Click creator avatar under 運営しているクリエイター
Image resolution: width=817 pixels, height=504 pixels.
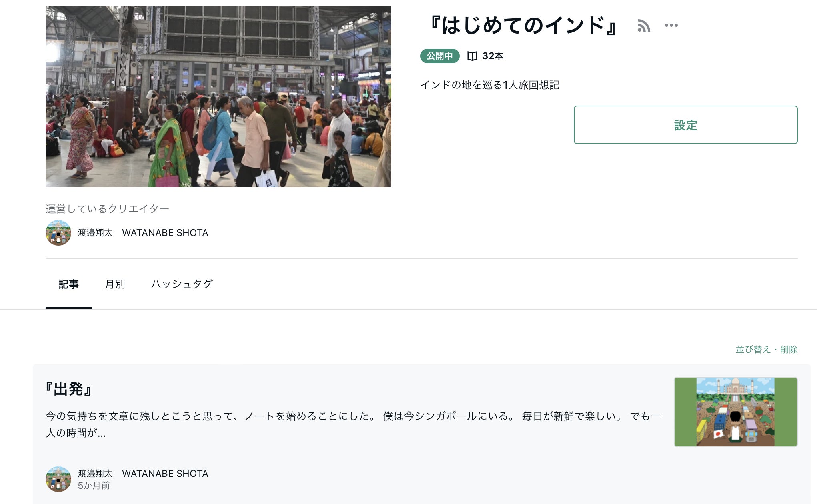(58, 233)
